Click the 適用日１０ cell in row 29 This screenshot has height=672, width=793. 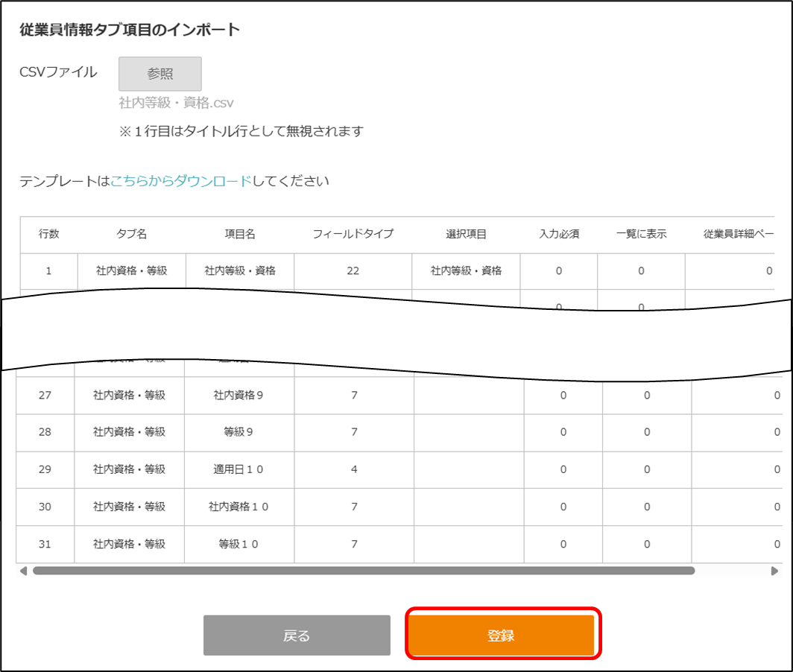[x=238, y=470]
